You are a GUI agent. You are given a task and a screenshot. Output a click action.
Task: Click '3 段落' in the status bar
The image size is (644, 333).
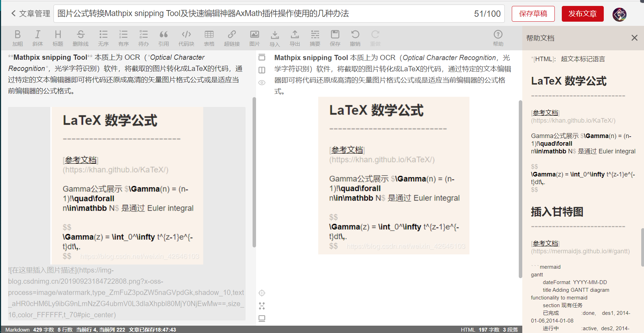click(x=510, y=330)
